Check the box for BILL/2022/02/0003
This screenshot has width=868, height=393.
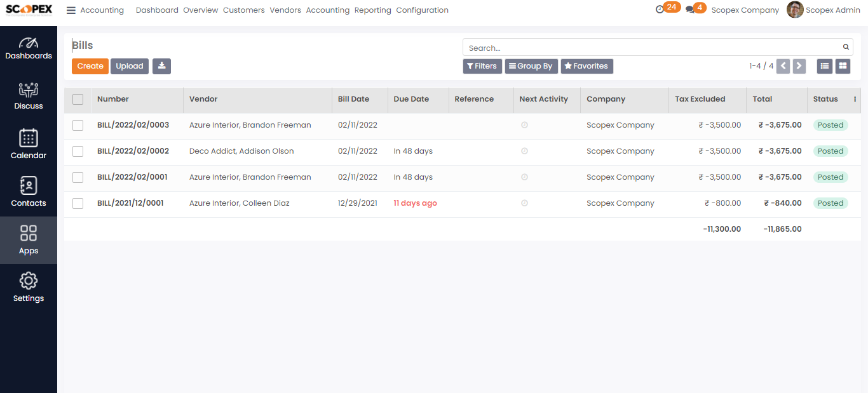click(78, 125)
